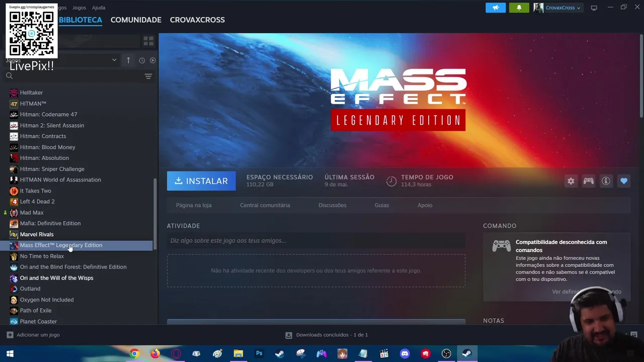Open Downloads concluídos status
The image size is (644, 362).
tap(332, 335)
